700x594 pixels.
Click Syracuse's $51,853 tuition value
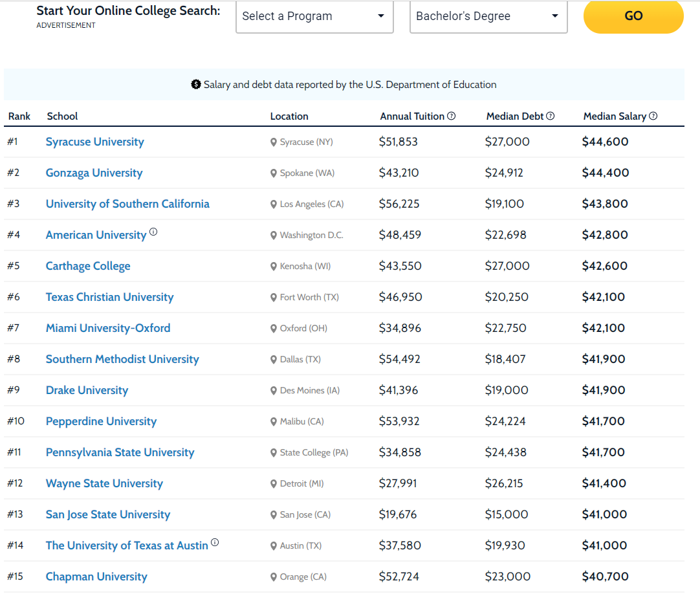point(399,142)
